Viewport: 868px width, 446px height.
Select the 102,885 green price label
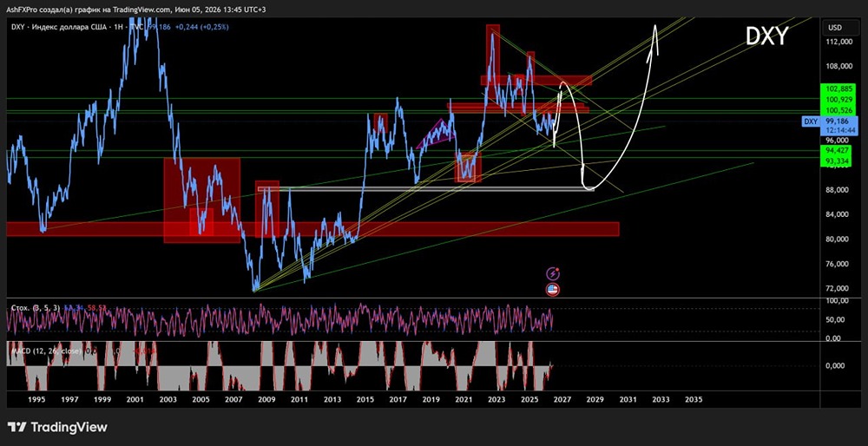[x=838, y=89]
